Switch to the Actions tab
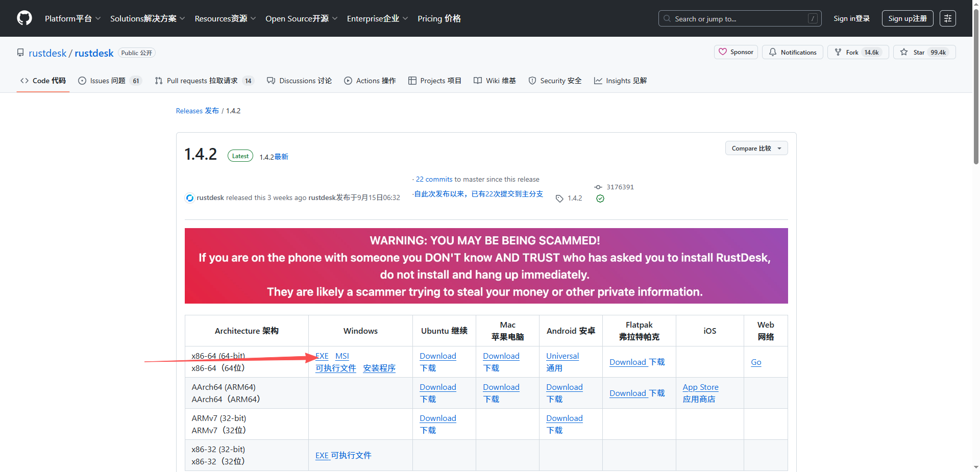Viewport: 980px width, 472px height. [370, 81]
